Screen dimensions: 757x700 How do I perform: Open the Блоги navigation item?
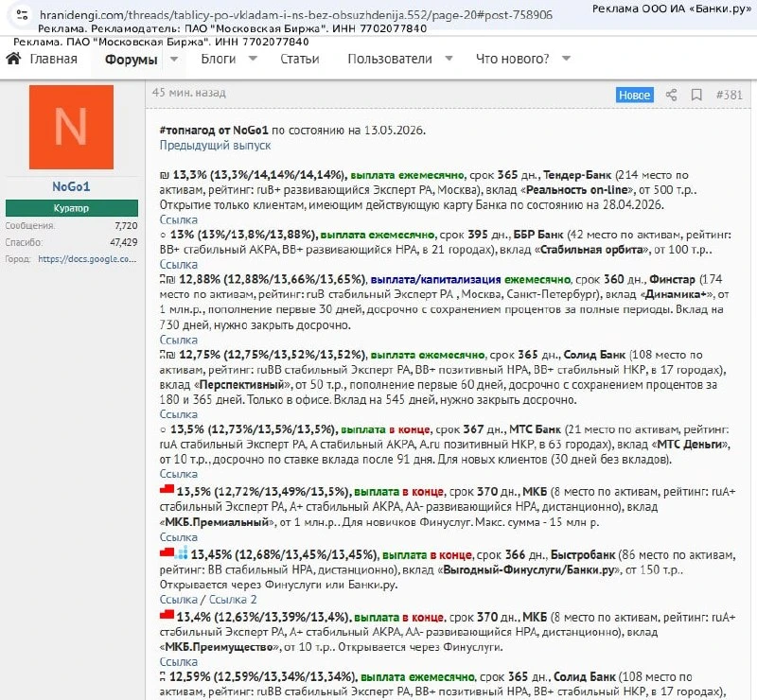(219, 59)
